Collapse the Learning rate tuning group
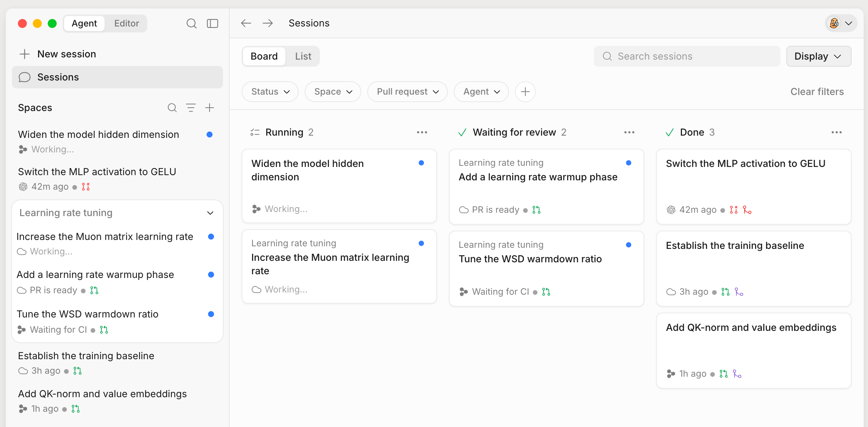The height and width of the screenshot is (427, 868). point(210,213)
